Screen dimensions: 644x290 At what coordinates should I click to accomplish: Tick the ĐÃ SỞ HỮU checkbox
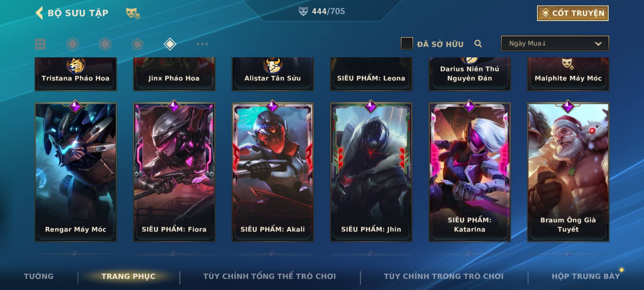pyautogui.click(x=407, y=43)
